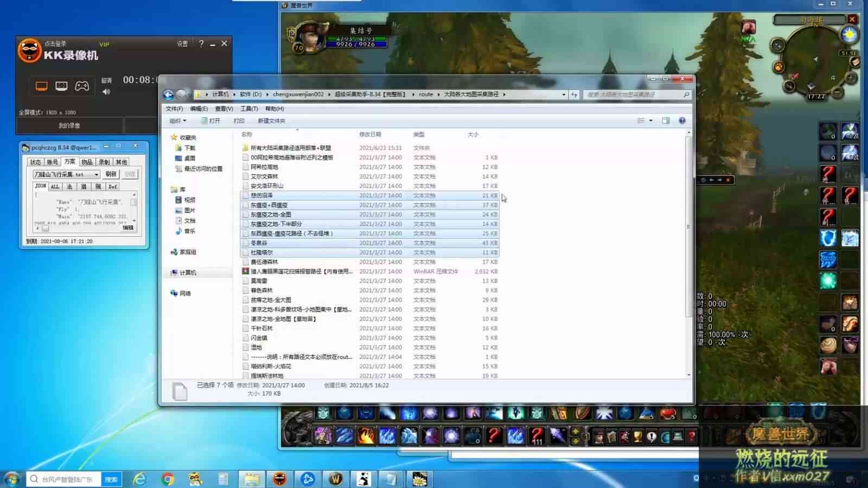This screenshot has width=868, height=488.
Task: Select the Def sub-tab in pcqhczcg window
Action: pyautogui.click(x=112, y=186)
